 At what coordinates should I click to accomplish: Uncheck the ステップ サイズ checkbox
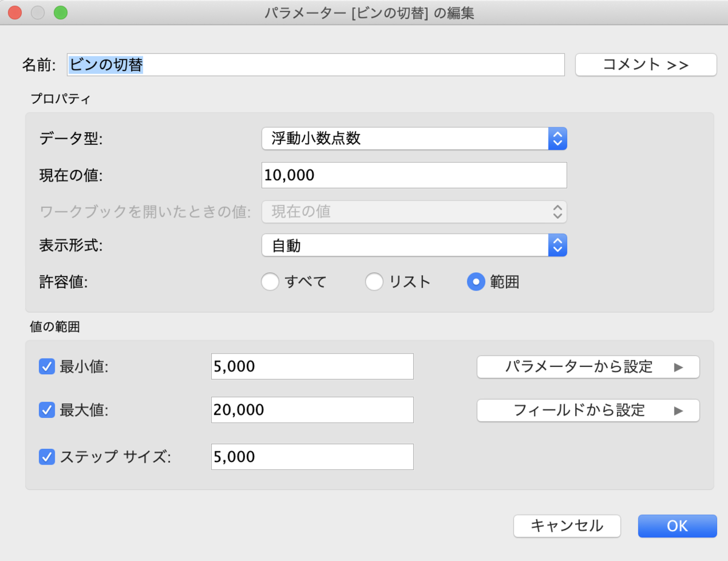tap(47, 456)
